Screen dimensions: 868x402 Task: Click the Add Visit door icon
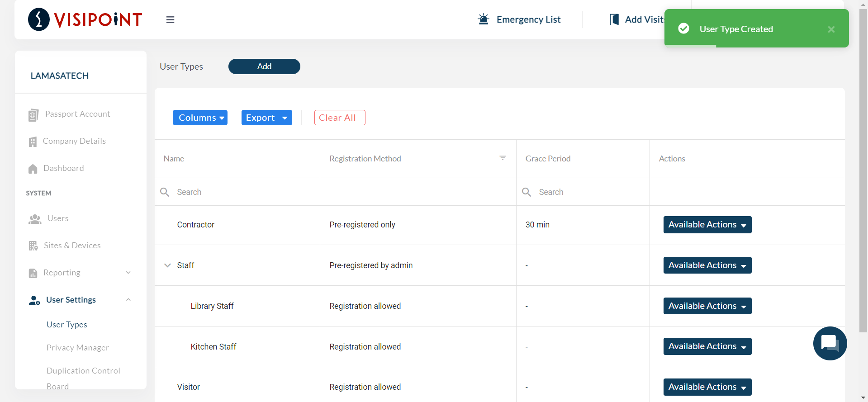(614, 19)
